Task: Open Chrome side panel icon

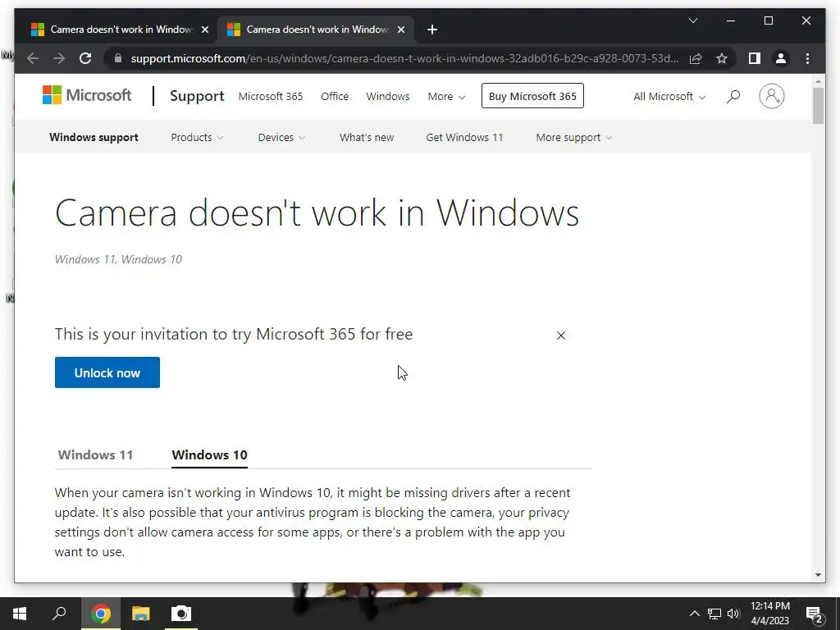Action: tap(755, 58)
